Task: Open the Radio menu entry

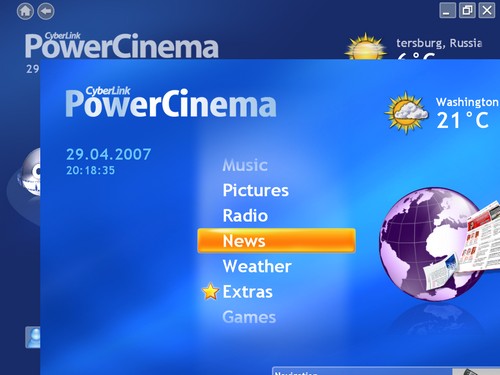Action: pos(245,216)
